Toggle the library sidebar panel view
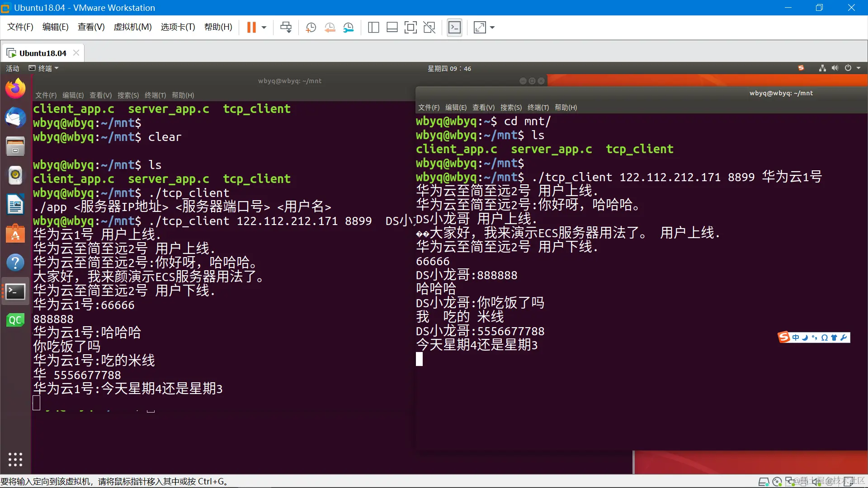The image size is (868, 488). (373, 28)
